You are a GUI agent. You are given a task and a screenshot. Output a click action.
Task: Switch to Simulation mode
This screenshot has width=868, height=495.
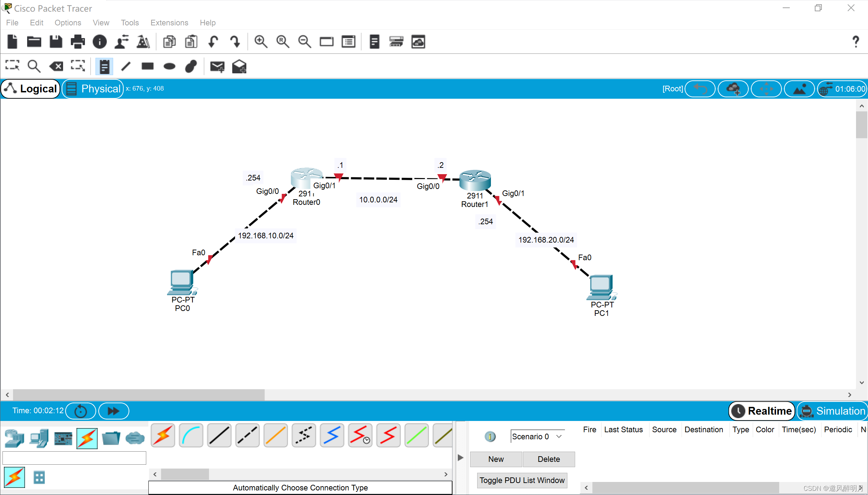tap(832, 411)
